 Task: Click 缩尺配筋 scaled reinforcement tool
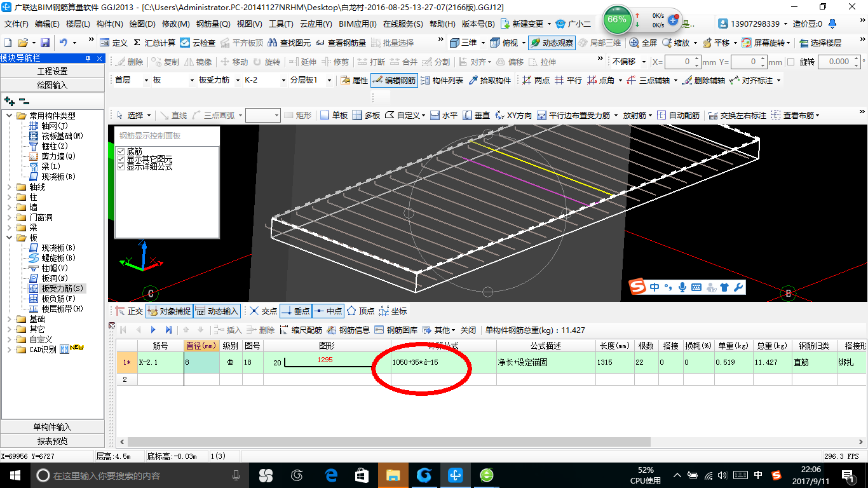301,330
